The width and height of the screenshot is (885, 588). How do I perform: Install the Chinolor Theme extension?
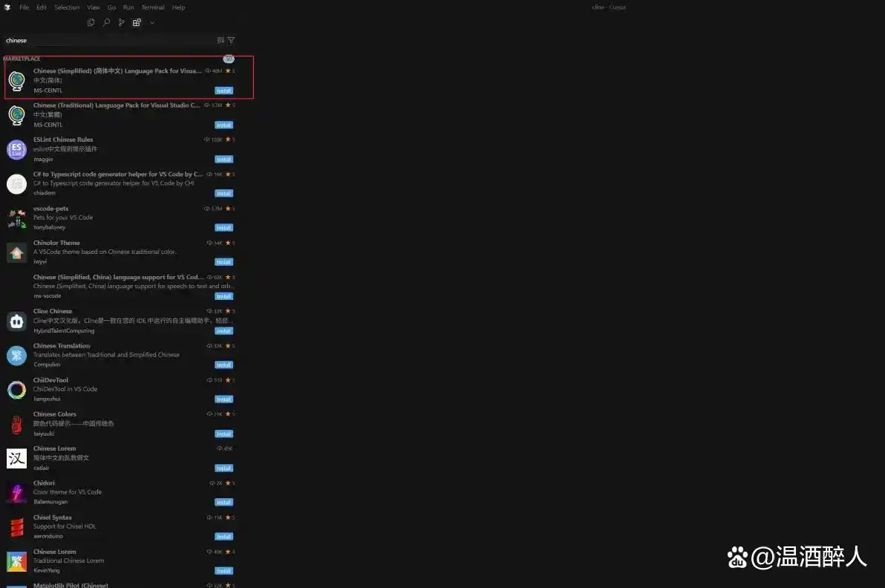(223, 262)
